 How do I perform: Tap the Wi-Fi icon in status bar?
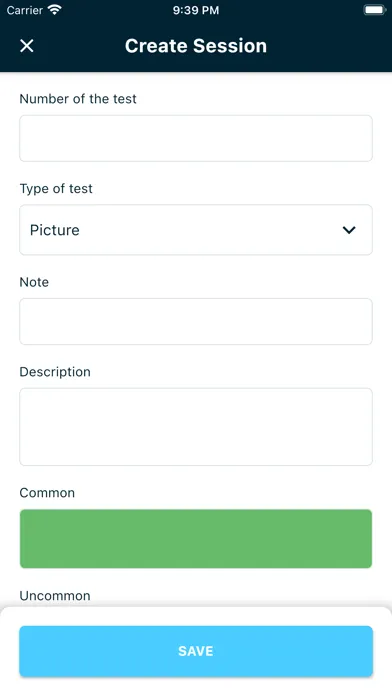pos(55,10)
